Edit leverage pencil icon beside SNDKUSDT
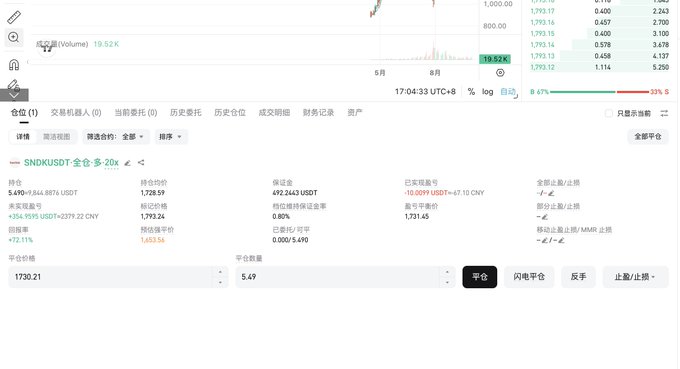The image size is (680, 369). (128, 163)
